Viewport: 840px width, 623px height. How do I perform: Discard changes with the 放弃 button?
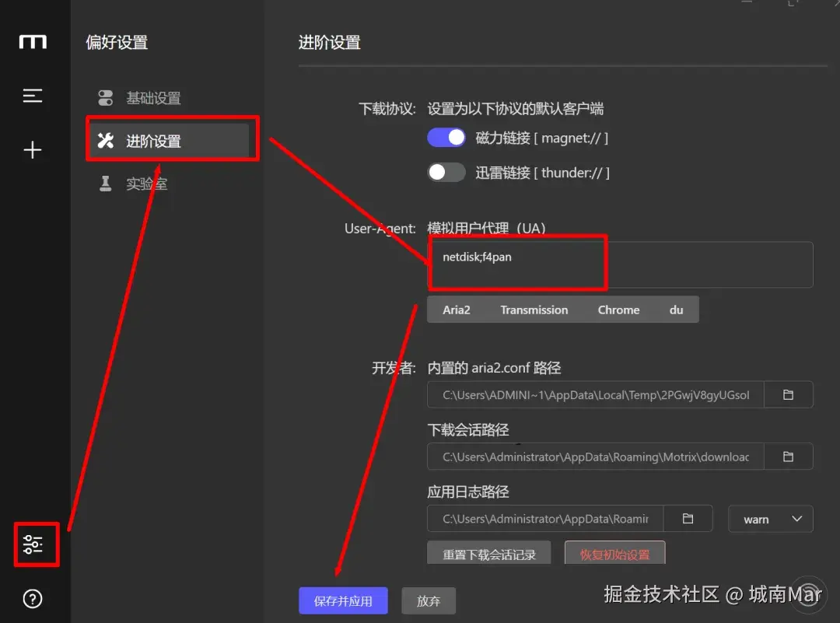click(x=429, y=600)
